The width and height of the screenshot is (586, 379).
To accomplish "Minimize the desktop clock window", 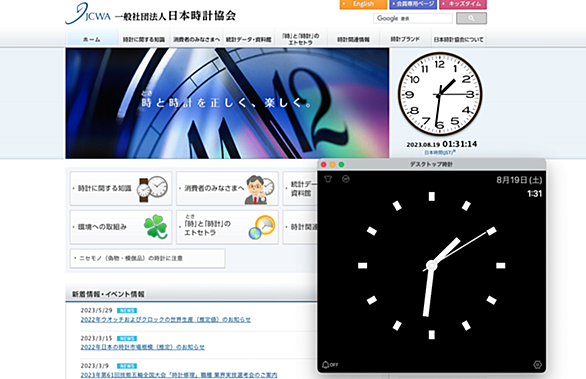I will point(332,164).
